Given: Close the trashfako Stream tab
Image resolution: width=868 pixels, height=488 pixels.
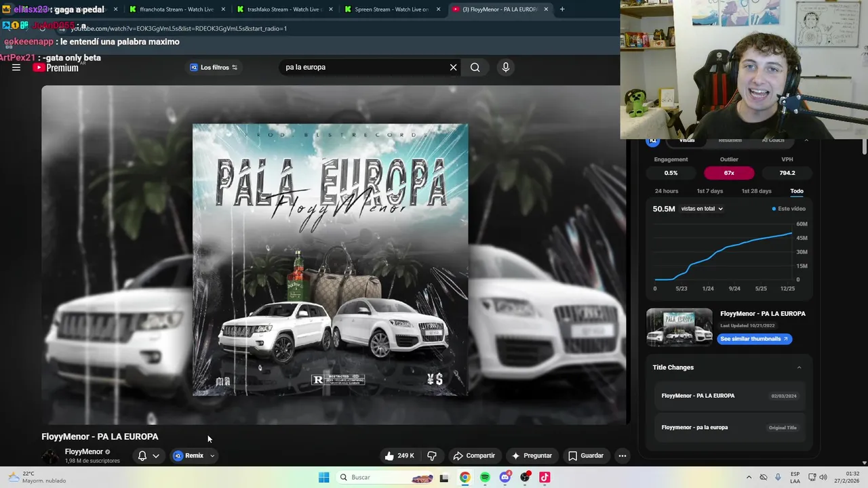Looking at the screenshot, I should point(331,9).
